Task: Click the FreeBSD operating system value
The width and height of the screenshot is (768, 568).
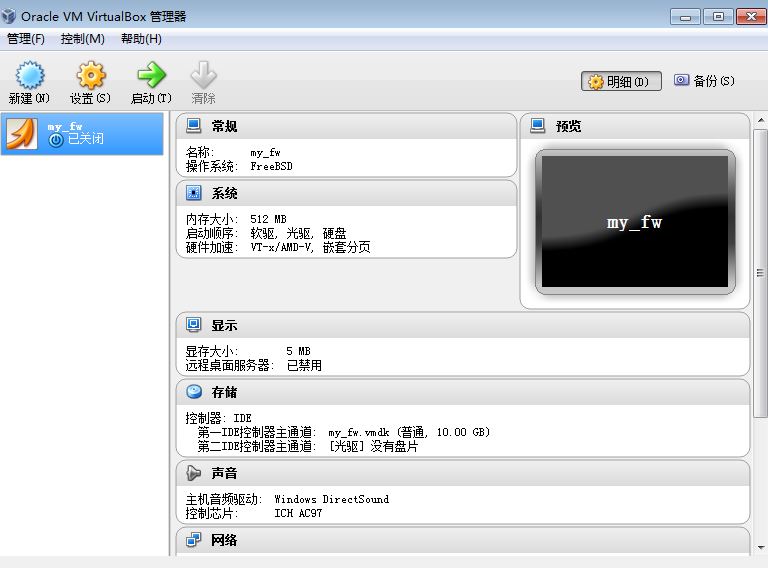Action: tap(271, 166)
